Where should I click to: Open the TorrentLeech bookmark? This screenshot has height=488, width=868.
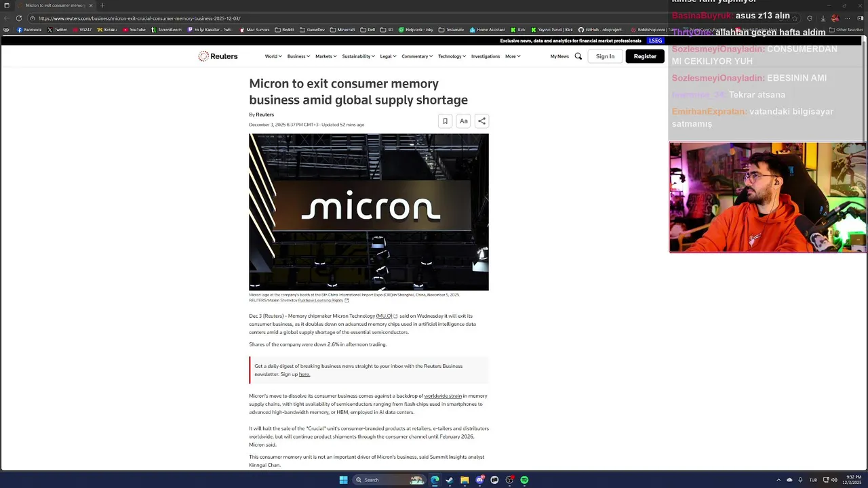tap(167, 30)
